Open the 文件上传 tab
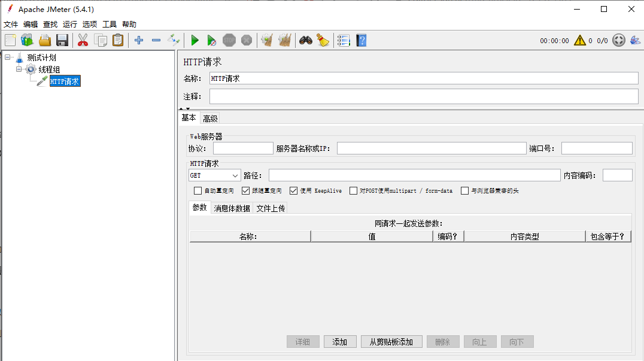The height and width of the screenshot is (361, 644). [271, 208]
